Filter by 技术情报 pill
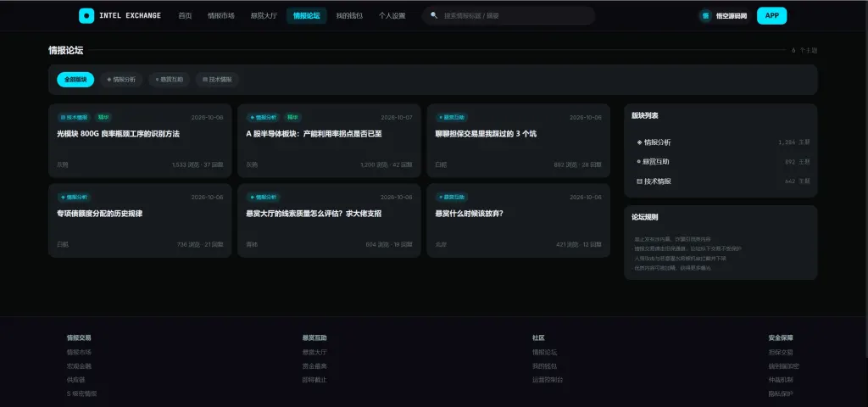The height and width of the screenshot is (407, 868). [x=217, y=80]
